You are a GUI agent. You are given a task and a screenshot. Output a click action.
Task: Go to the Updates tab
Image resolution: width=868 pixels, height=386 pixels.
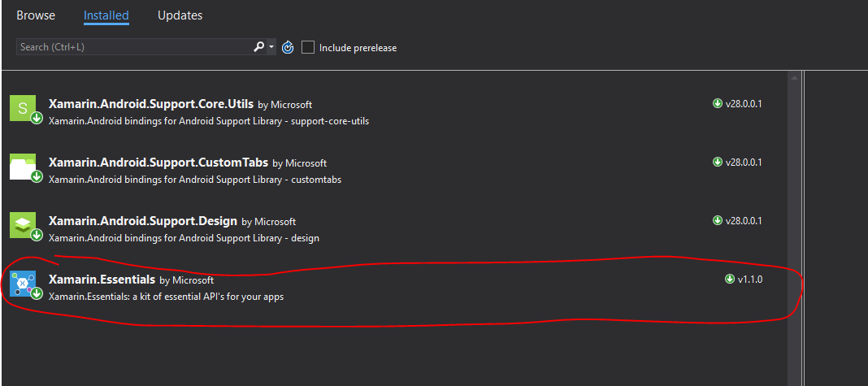[180, 15]
